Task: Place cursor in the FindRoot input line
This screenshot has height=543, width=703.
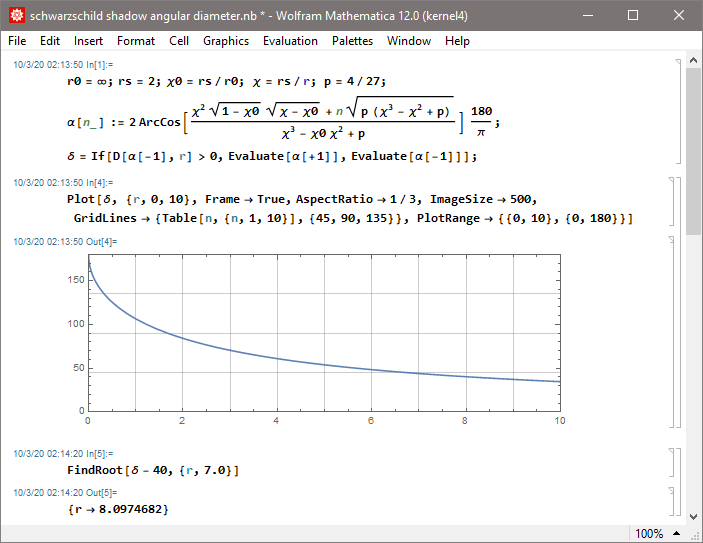Action: click(152, 470)
